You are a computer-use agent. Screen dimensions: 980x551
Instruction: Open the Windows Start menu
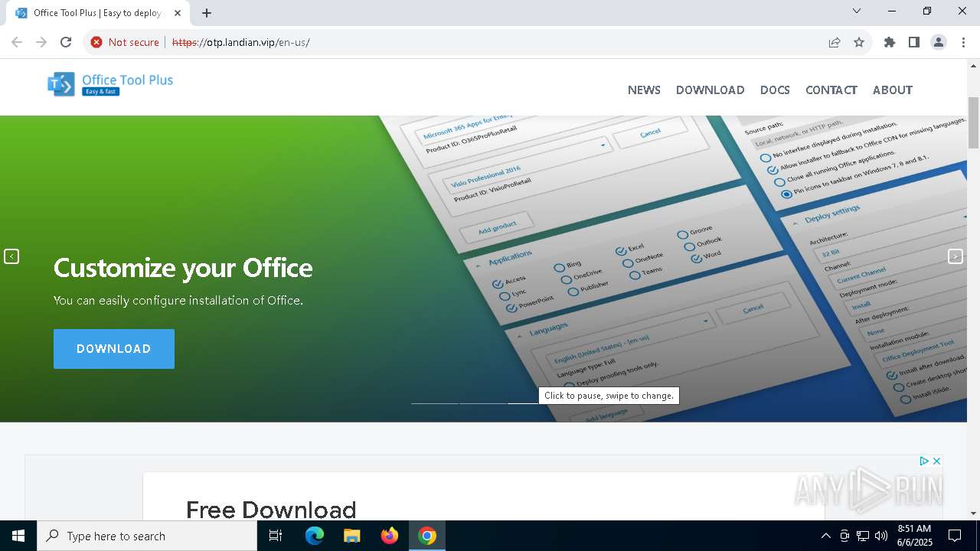tap(18, 536)
